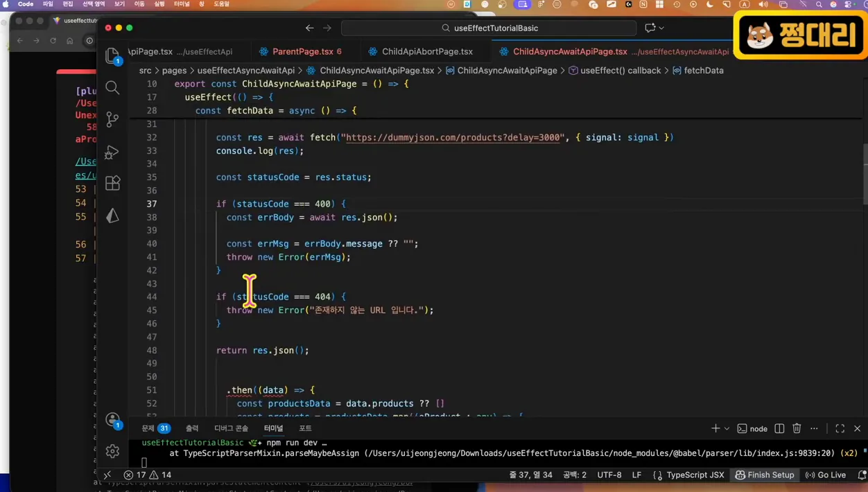Open errors and warnings count 17 / 14
Image resolution: width=868 pixels, height=492 pixels.
(147, 475)
